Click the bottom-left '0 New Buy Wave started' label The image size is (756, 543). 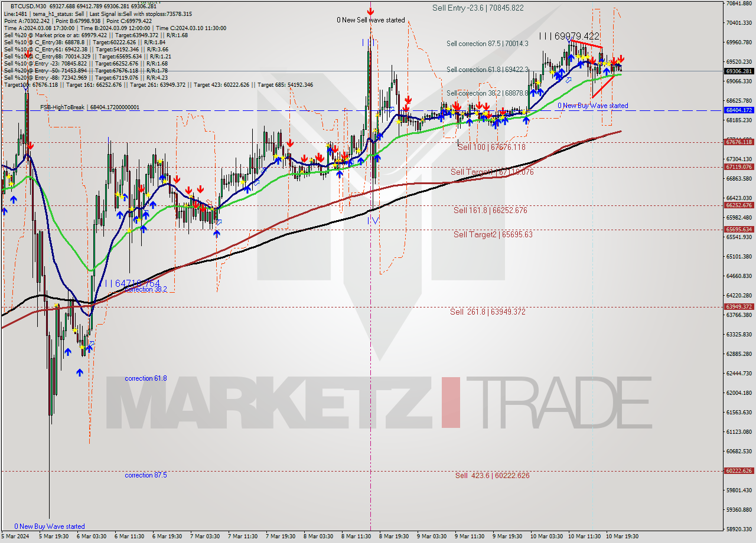click(x=50, y=526)
